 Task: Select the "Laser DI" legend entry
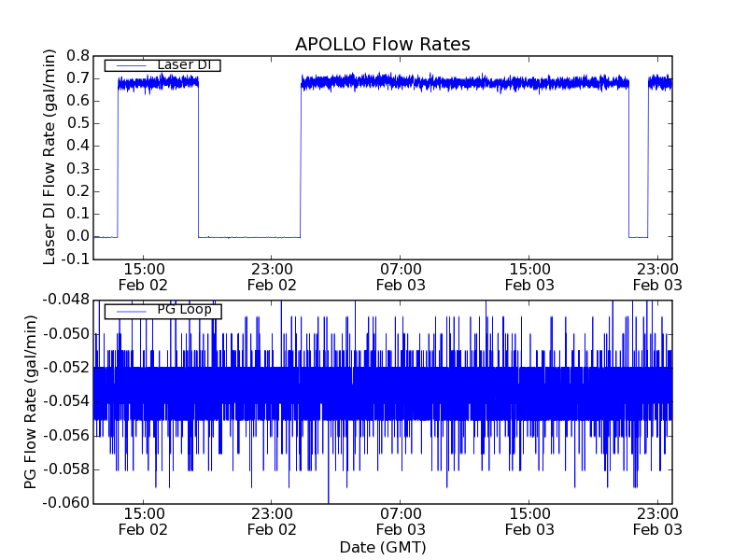click(x=162, y=64)
